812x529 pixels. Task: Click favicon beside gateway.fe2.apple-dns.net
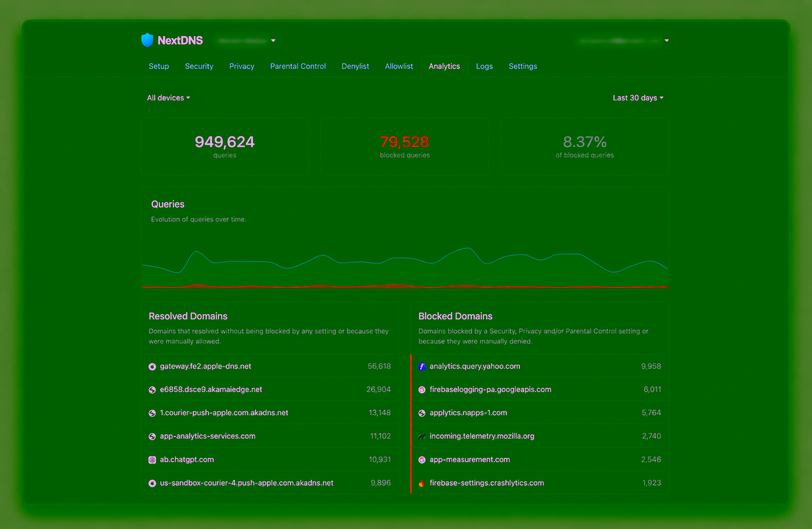pos(152,367)
